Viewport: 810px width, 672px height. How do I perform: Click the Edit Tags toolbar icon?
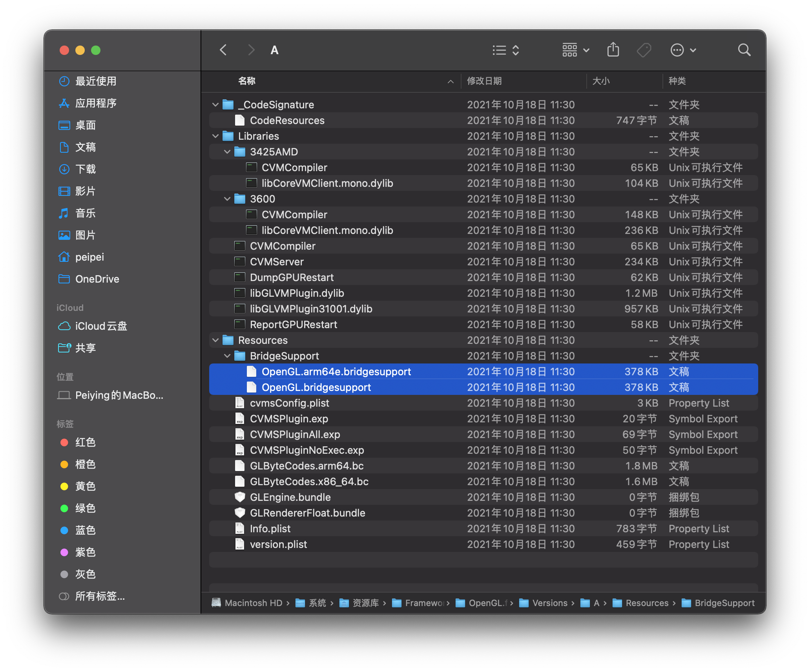[644, 50]
